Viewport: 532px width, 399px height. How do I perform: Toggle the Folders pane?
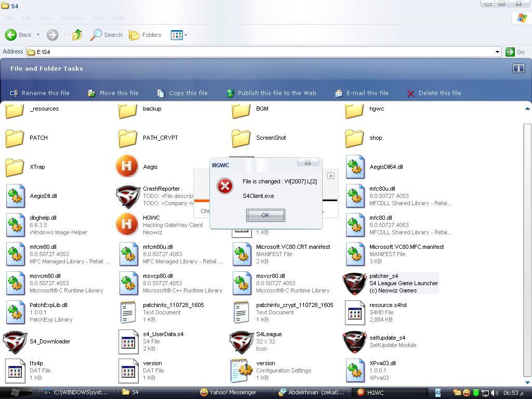145,35
